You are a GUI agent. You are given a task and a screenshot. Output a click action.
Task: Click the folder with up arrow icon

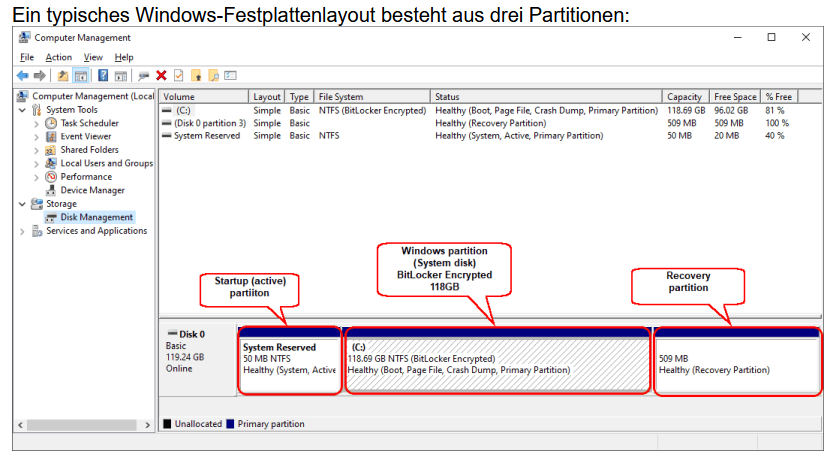(x=196, y=76)
